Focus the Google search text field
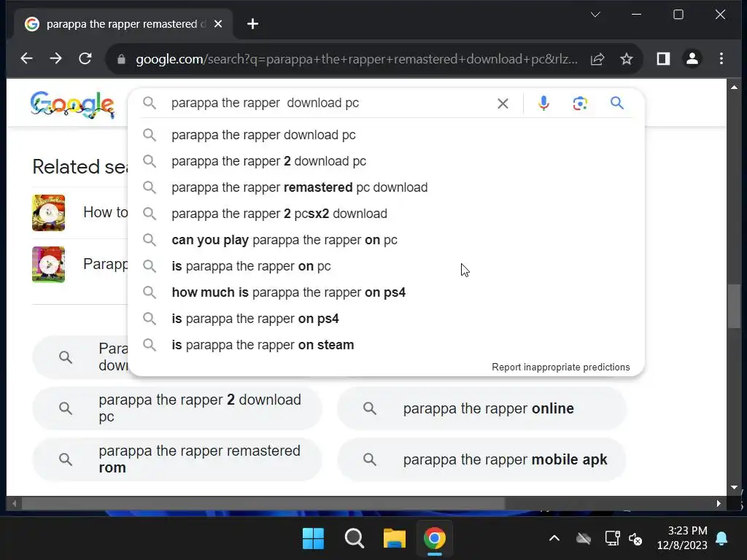Screen dimensions: 747x560 pos(329,103)
